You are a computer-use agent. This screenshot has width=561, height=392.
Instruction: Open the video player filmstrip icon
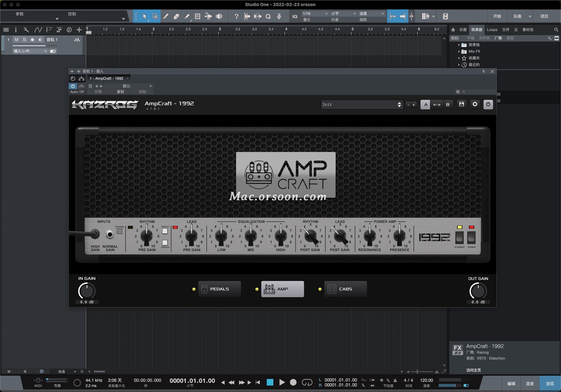coord(445,16)
